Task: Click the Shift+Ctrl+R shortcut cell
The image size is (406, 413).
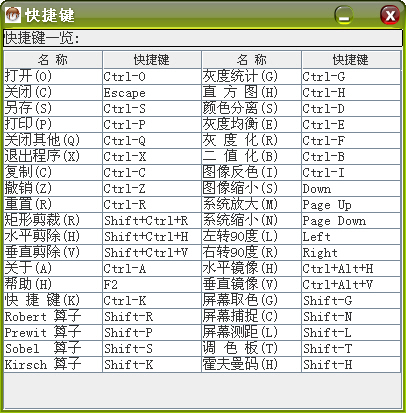Action: coord(152,221)
